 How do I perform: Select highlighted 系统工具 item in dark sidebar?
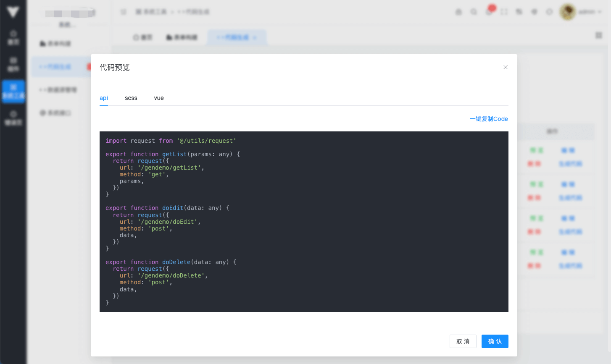[x=13, y=92]
